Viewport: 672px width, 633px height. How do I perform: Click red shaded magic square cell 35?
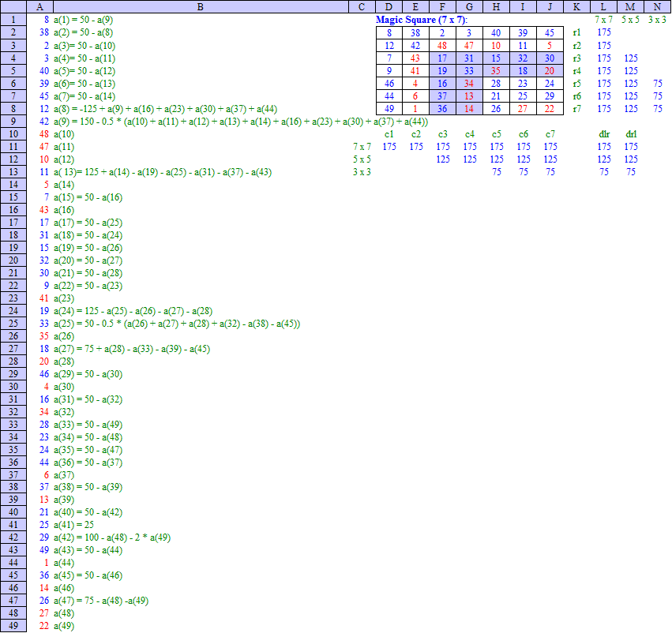(x=496, y=71)
